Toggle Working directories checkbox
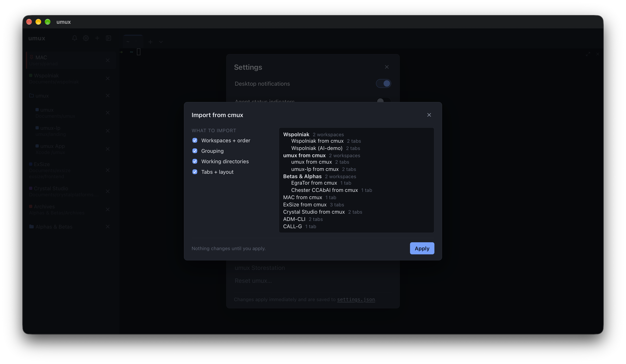This screenshot has width=626, height=364. [195, 161]
